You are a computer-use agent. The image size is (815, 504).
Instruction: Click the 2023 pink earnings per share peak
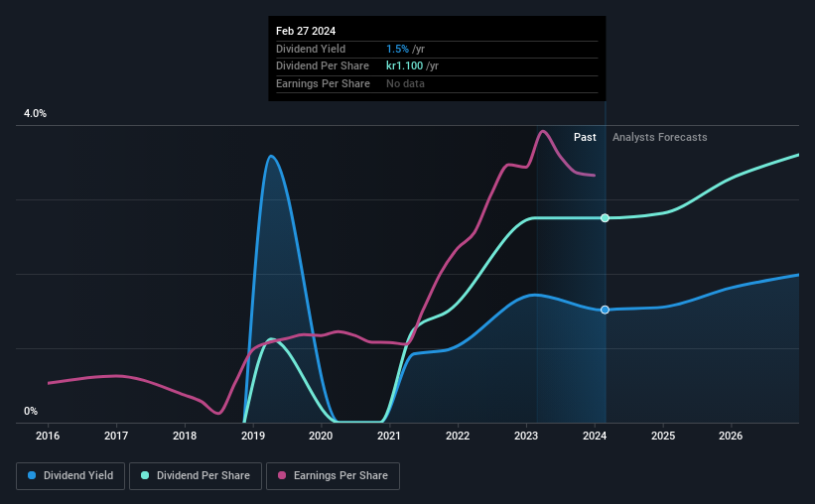[x=543, y=131]
